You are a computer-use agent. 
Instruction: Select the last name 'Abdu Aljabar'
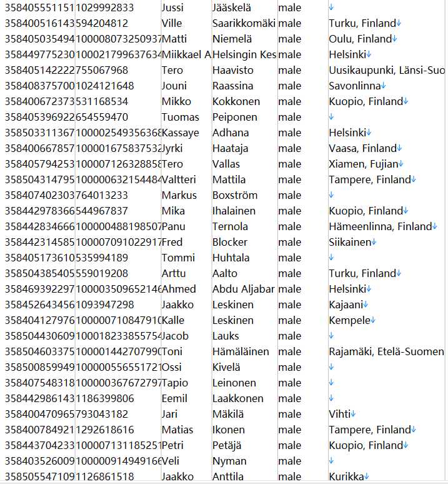click(244, 289)
